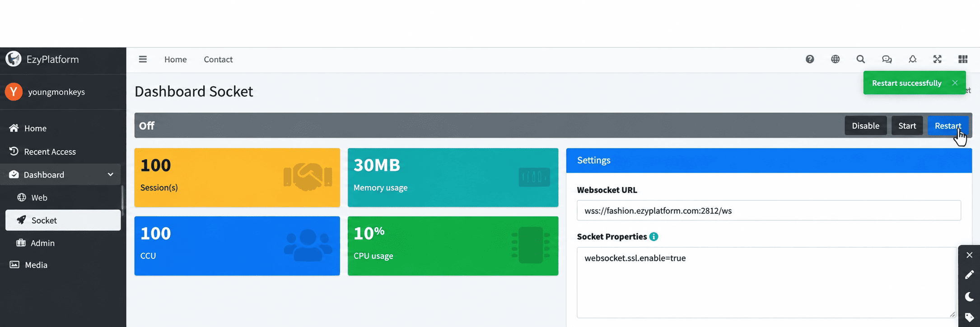This screenshot has width=980, height=327.
Task: Click the info icon beside Socket Properties
Action: point(653,237)
